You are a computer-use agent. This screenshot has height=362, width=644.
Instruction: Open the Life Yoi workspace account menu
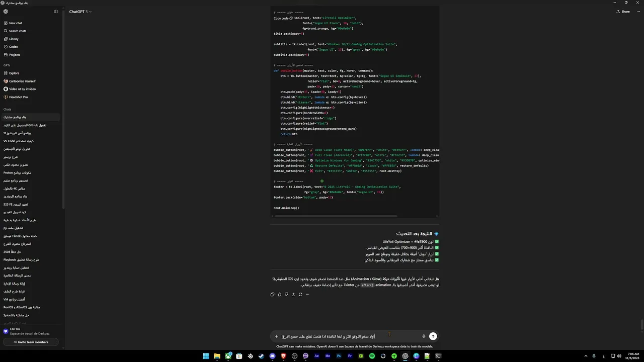click(30, 331)
